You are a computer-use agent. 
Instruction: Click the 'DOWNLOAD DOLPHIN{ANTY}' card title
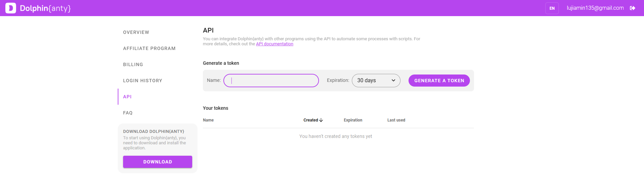(x=154, y=132)
